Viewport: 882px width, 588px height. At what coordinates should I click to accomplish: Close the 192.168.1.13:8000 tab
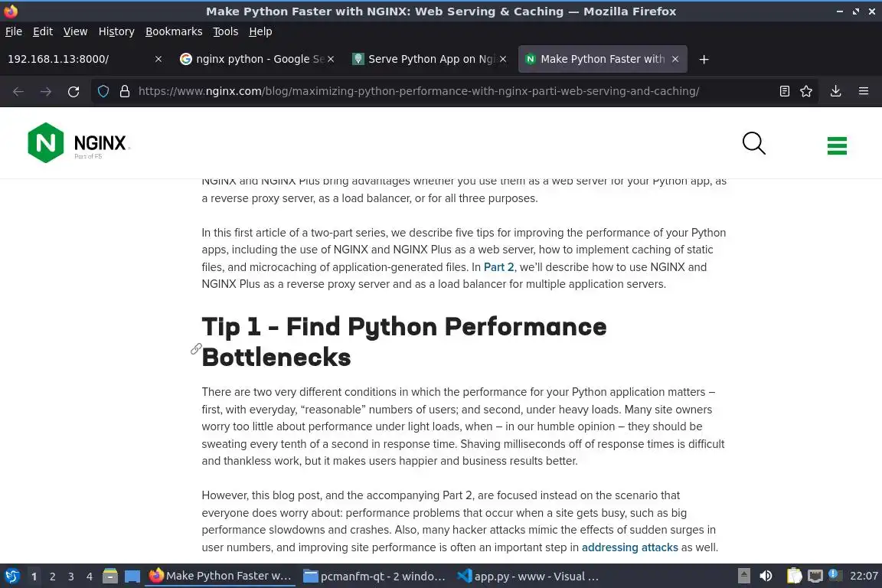(158, 59)
